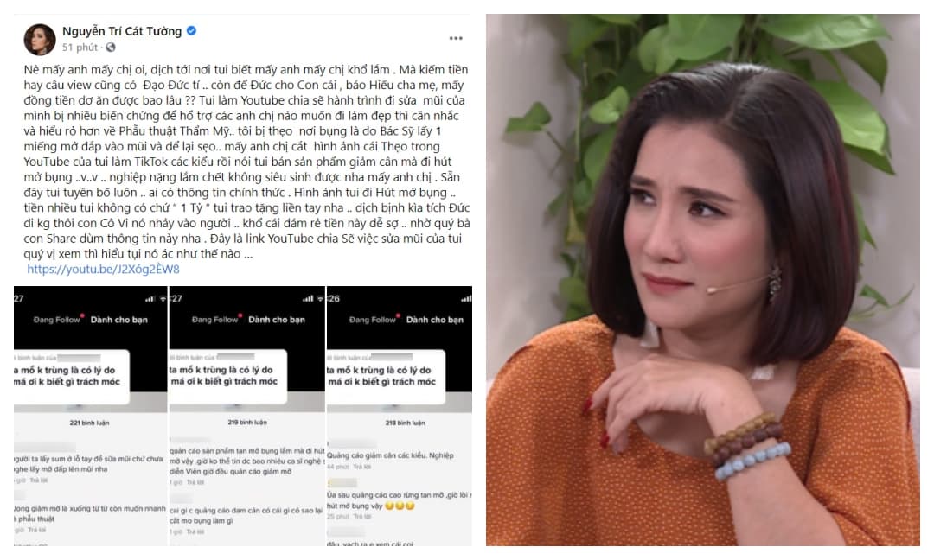This screenshot has height=560, width=934.
Task: Open the photo of woman in orange blouse
Action: click(703, 280)
